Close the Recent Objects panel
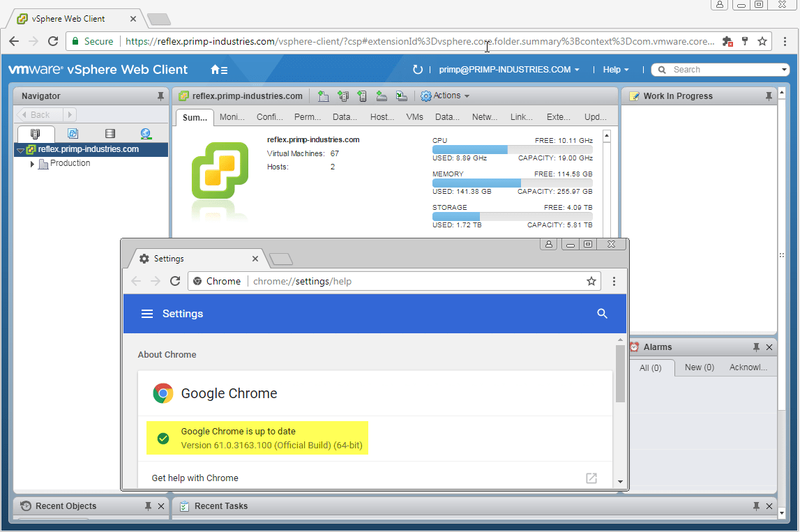The image size is (800, 532). click(x=160, y=506)
